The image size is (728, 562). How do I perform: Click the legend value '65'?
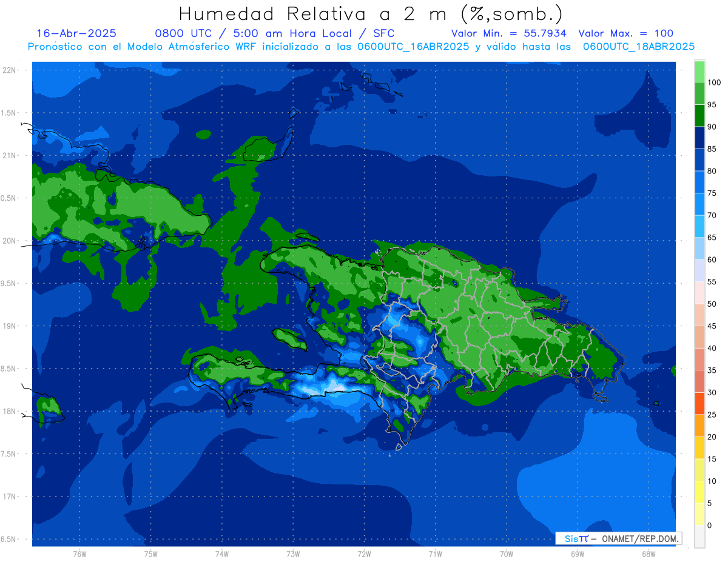tap(712, 238)
